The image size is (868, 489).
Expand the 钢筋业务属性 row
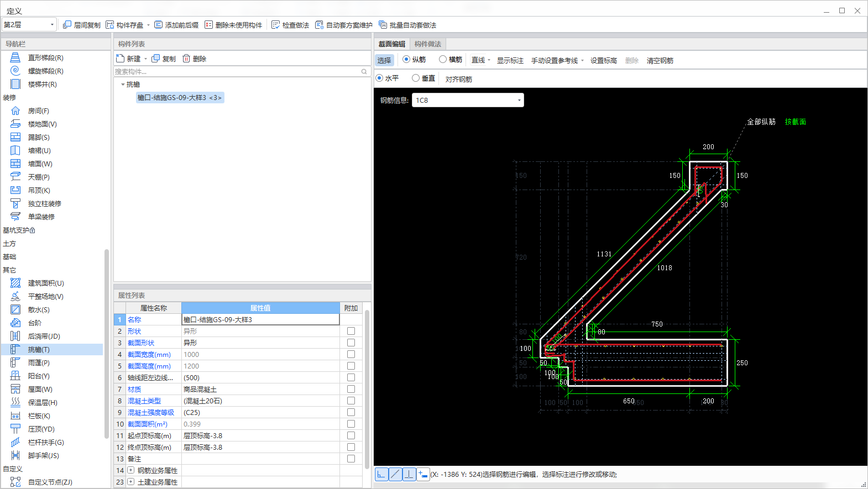[x=131, y=470]
